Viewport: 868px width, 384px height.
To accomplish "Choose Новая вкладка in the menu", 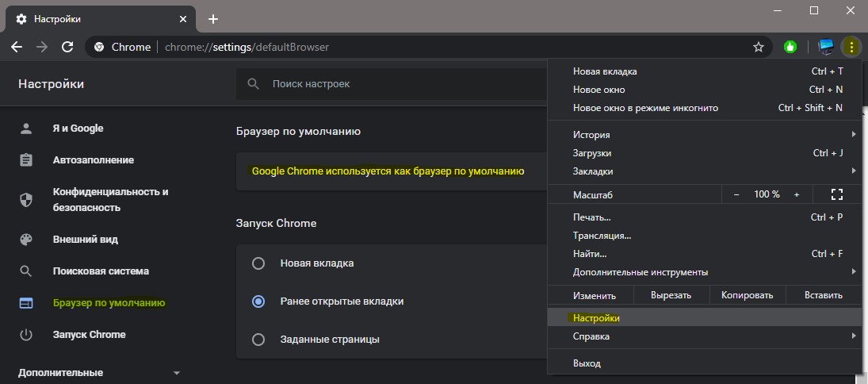I will 704,71.
